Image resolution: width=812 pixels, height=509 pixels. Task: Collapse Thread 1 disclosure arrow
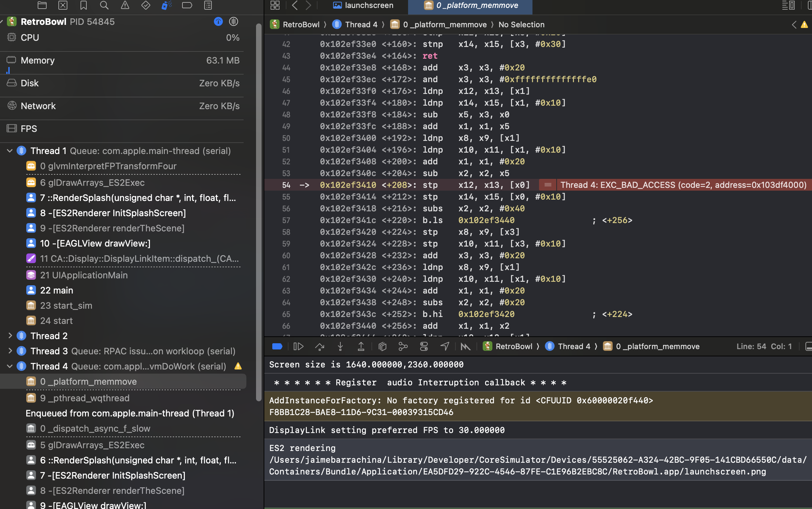tap(10, 151)
